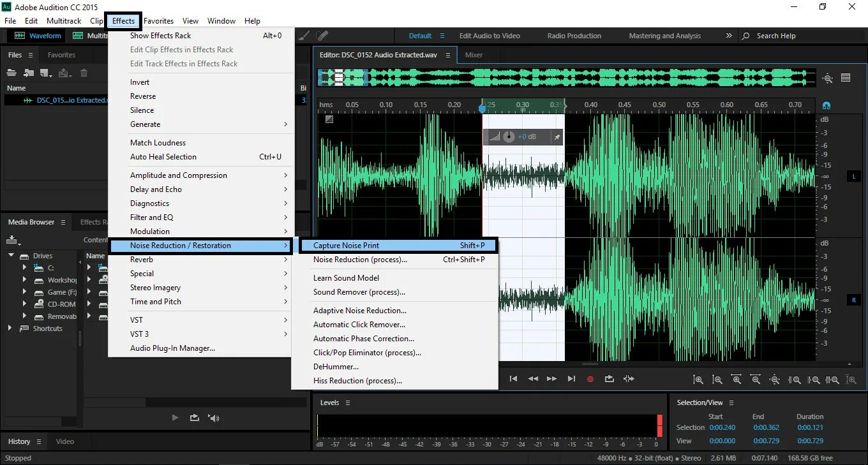Image resolution: width=868 pixels, height=465 pixels.
Task: Adjust the HUD volume knob
Action: [509, 137]
